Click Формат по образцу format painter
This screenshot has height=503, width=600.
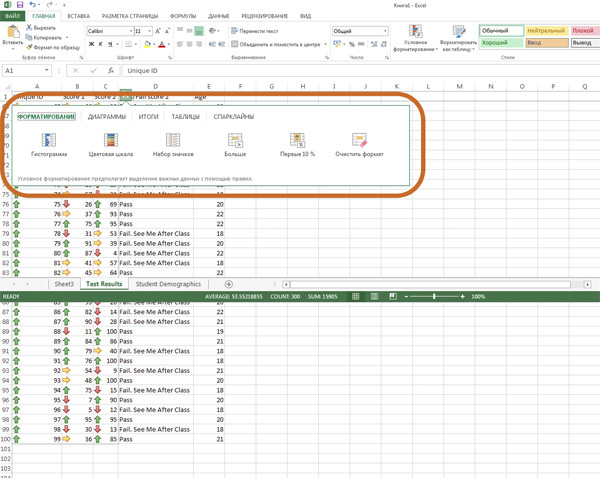click(x=52, y=47)
